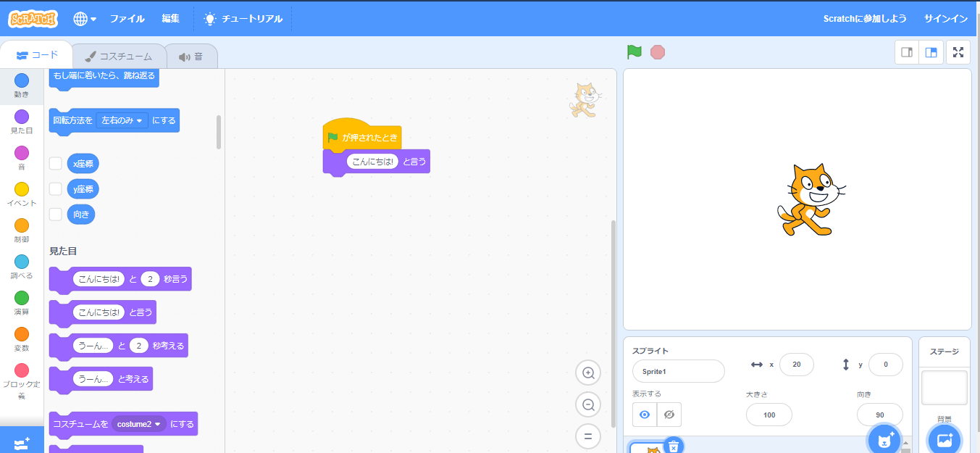Select the 音 block category circle
Viewport: 980px width, 453px height.
22,153
